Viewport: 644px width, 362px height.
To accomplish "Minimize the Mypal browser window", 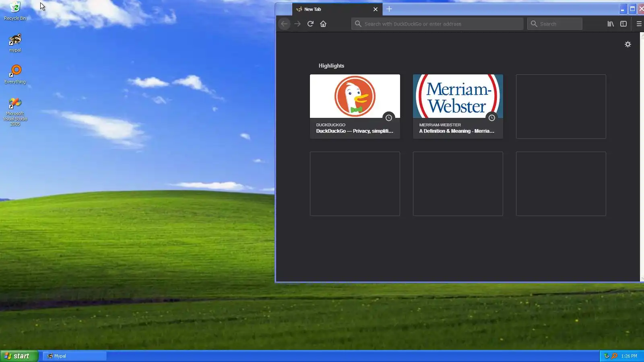I will 623,9.
